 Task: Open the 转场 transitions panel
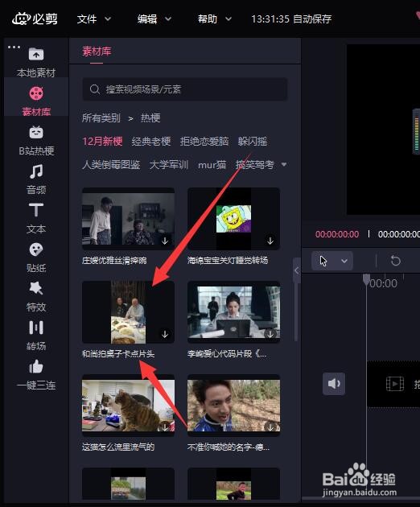[36, 336]
